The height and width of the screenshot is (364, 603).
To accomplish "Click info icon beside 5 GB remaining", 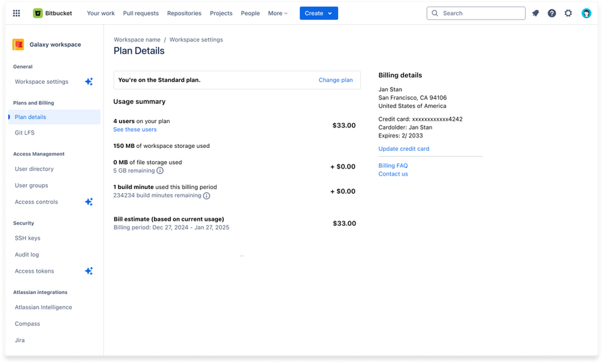I will tap(160, 170).
